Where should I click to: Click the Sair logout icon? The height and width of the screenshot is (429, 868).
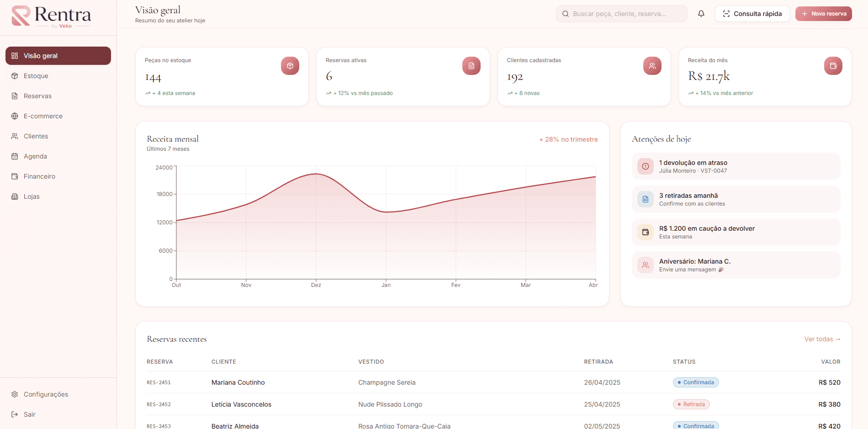click(x=15, y=414)
